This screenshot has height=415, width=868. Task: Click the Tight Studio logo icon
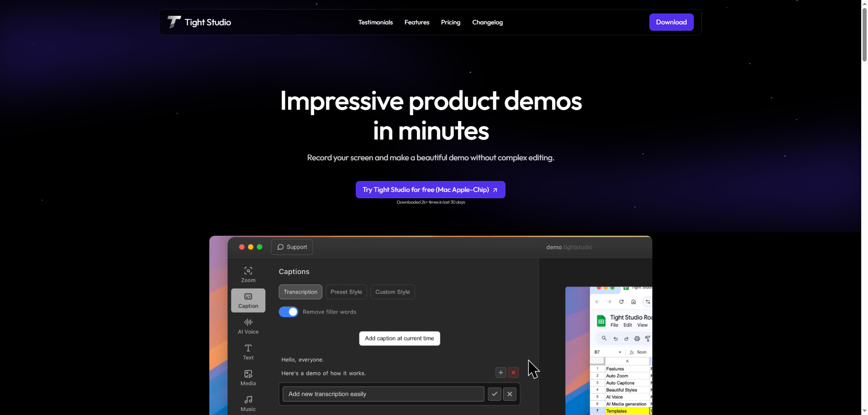click(174, 22)
